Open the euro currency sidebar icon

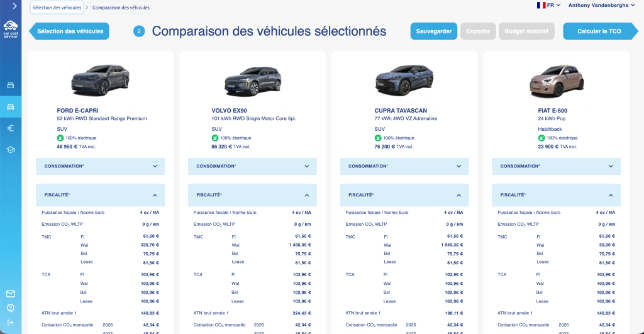(11, 128)
